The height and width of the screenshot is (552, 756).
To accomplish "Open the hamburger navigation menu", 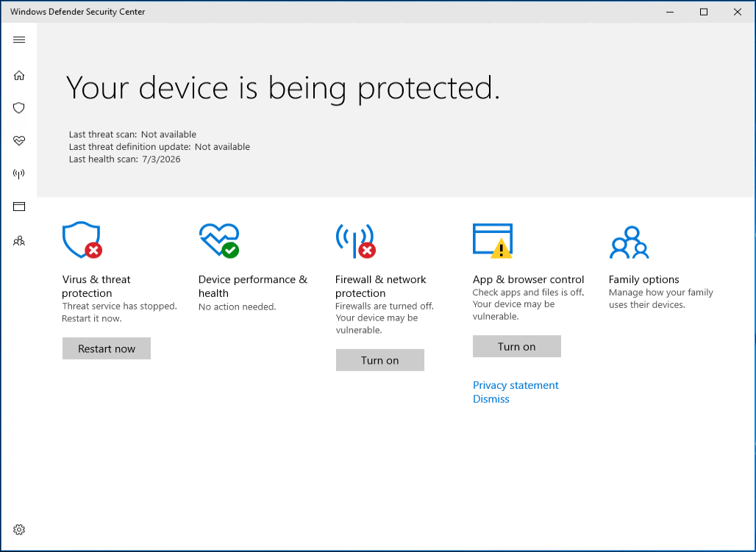I will pyautogui.click(x=19, y=40).
